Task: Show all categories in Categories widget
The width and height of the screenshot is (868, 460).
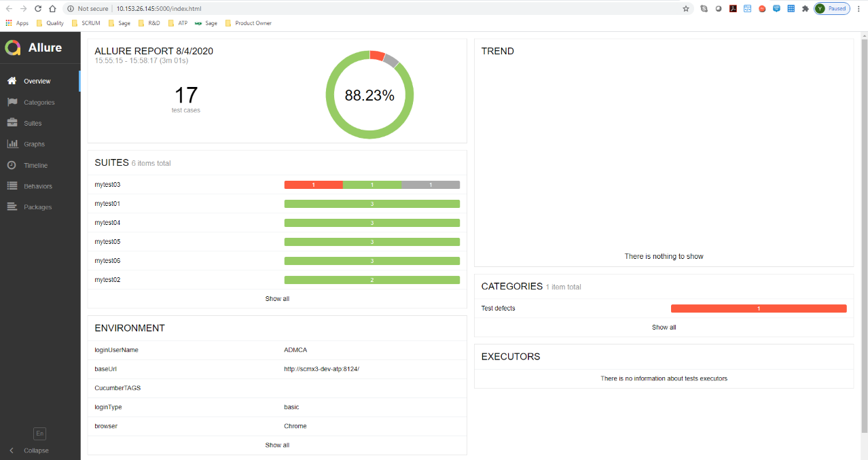Action: tap(664, 328)
